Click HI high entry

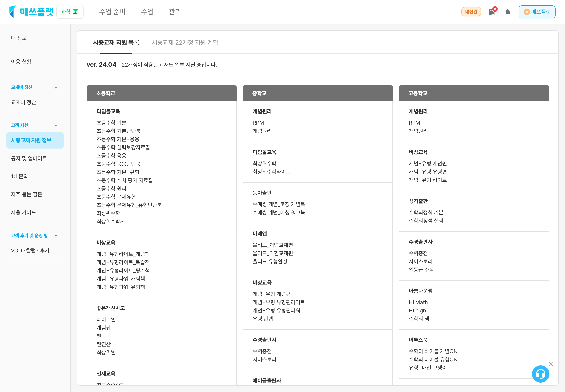click(x=417, y=310)
